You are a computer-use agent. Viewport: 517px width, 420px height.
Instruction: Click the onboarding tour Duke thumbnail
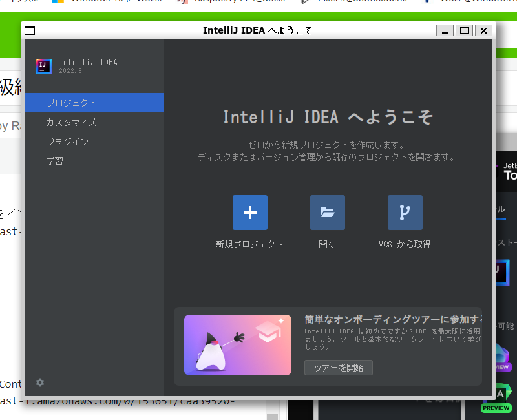pos(238,345)
